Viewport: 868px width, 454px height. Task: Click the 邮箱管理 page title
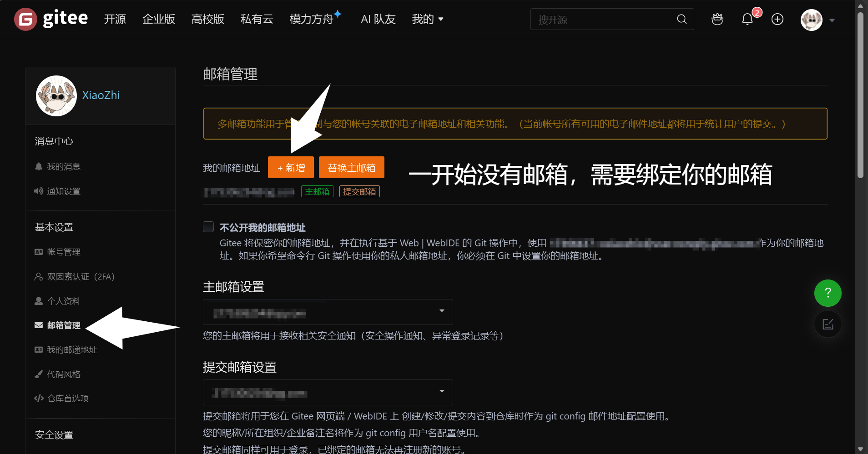coord(230,74)
